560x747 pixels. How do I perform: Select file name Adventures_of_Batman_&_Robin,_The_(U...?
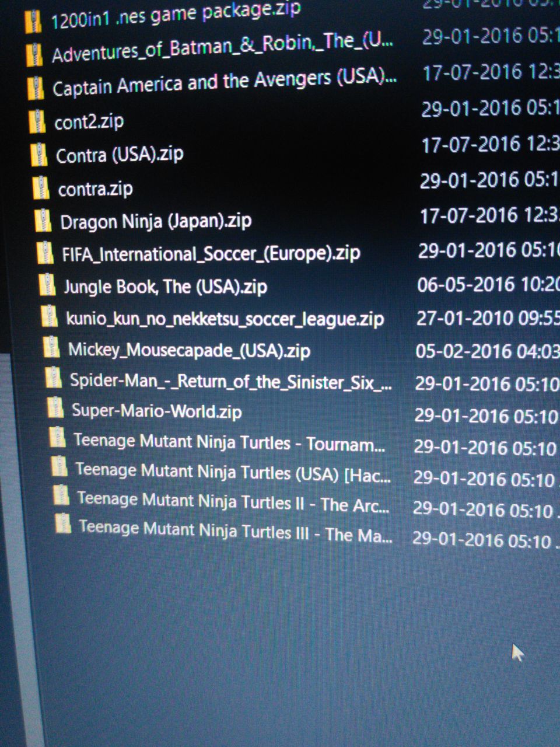tap(222, 48)
